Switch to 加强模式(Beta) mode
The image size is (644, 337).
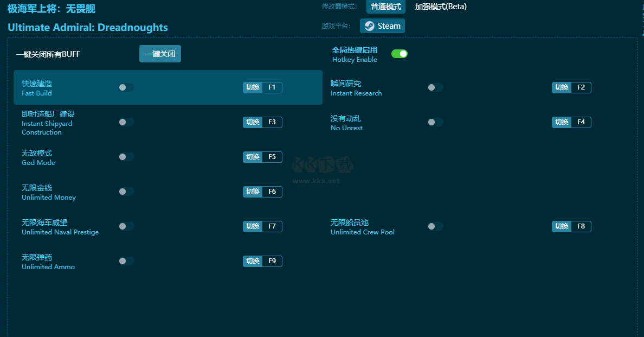point(441,7)
